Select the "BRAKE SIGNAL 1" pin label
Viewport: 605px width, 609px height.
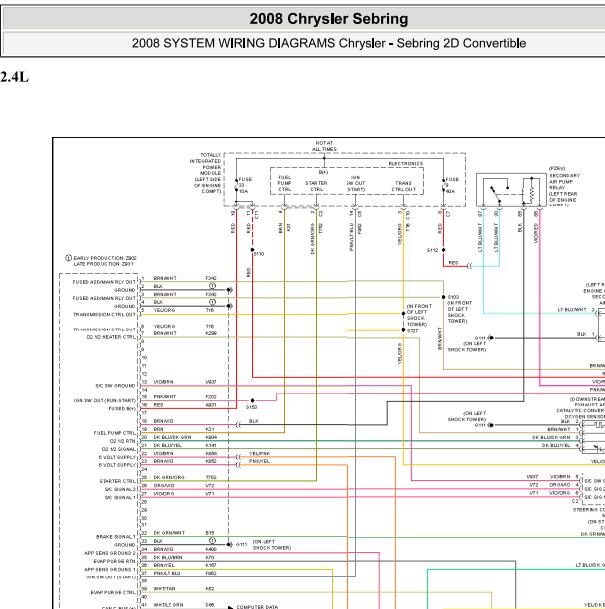pyautogui.click(x=116, y=536)
